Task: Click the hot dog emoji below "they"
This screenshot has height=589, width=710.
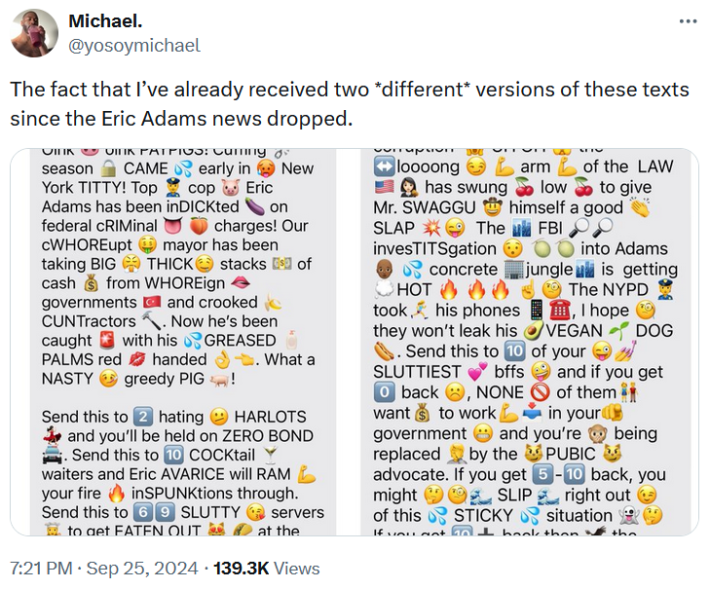Action: pos(385,352)
